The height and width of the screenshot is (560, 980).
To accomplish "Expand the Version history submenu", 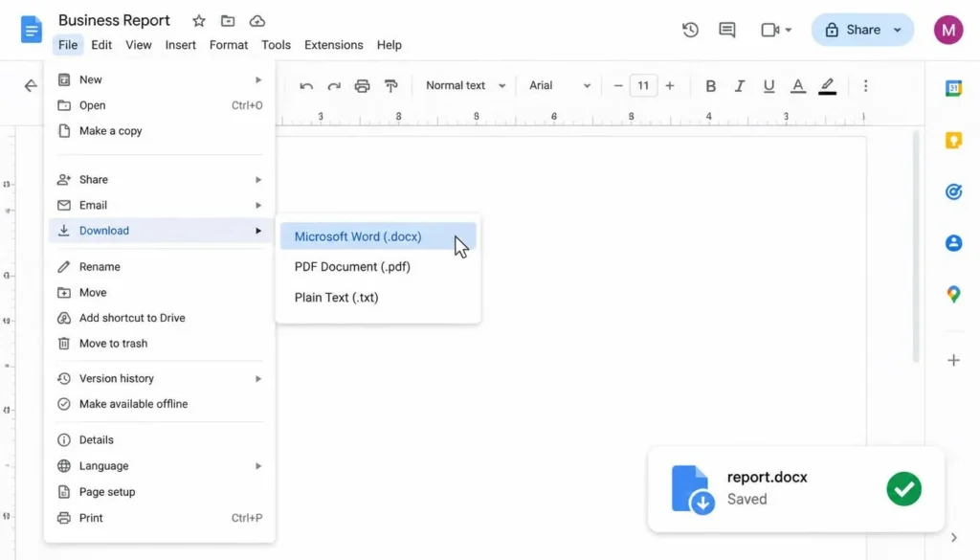I will pyautogui.click(x=258, y=379).
